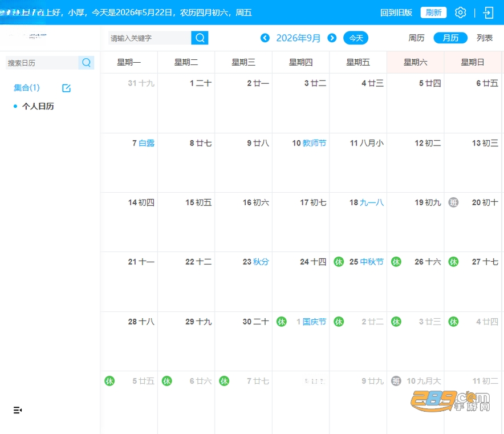The width and height of the screenshot is (504, 434).
Task: Select the day cell 9 廿九 in October
Action: pos(358,403)
